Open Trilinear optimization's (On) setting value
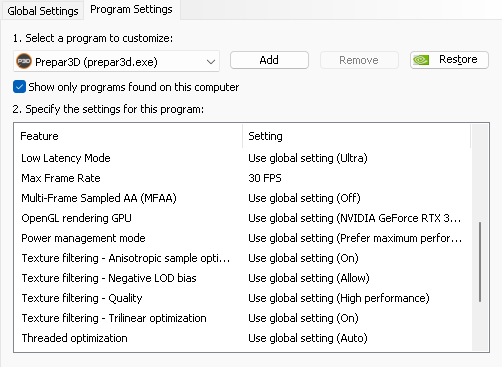The height and width of the screenshot is (367, 502). pyautogui.click(x=303, y=318)
